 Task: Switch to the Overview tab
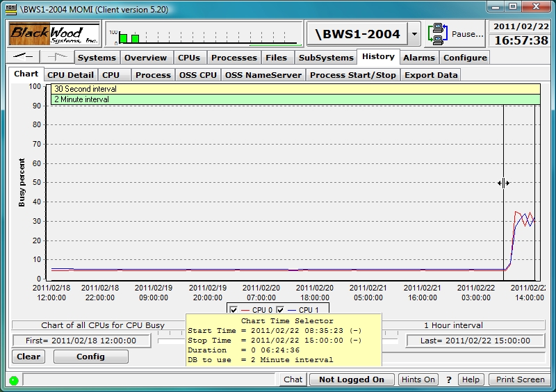pos(146,58)
